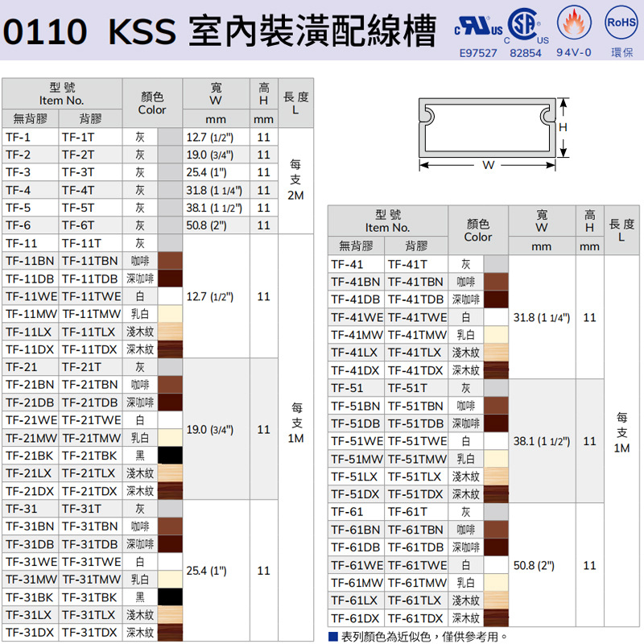The width and height of the screenshot is (644, 644).
Task: Select the dark wood swatch for TF-41DX
Action: [496, 370]
